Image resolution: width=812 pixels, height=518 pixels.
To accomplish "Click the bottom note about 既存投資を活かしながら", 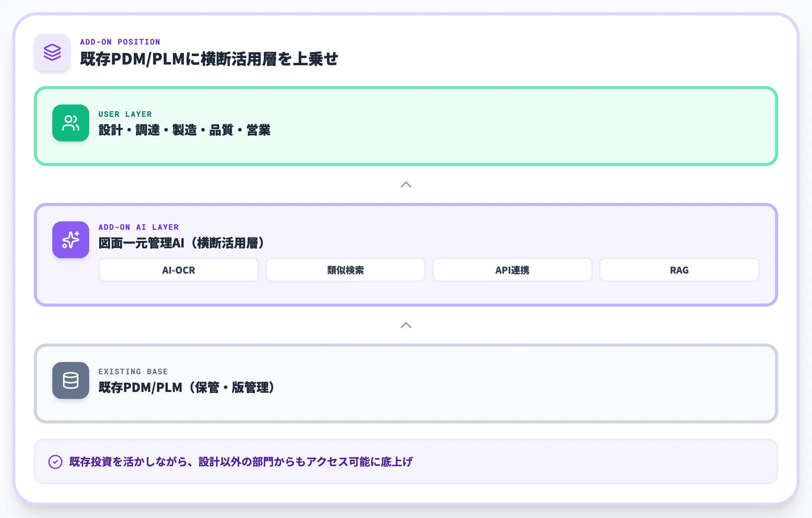I will pyautogui.click(x=241, y=462).
